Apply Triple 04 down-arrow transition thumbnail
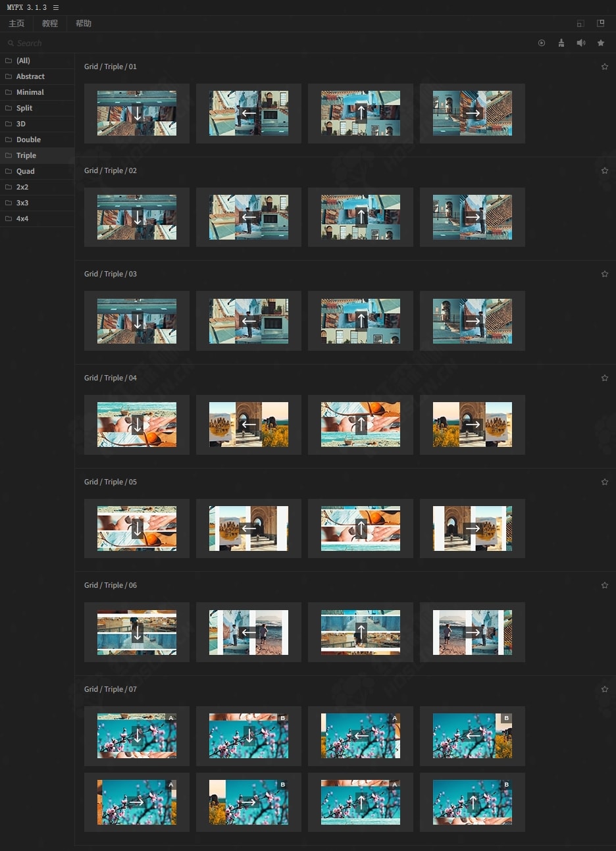This screenshot has height=851, width=616. (x=137, y=425)
